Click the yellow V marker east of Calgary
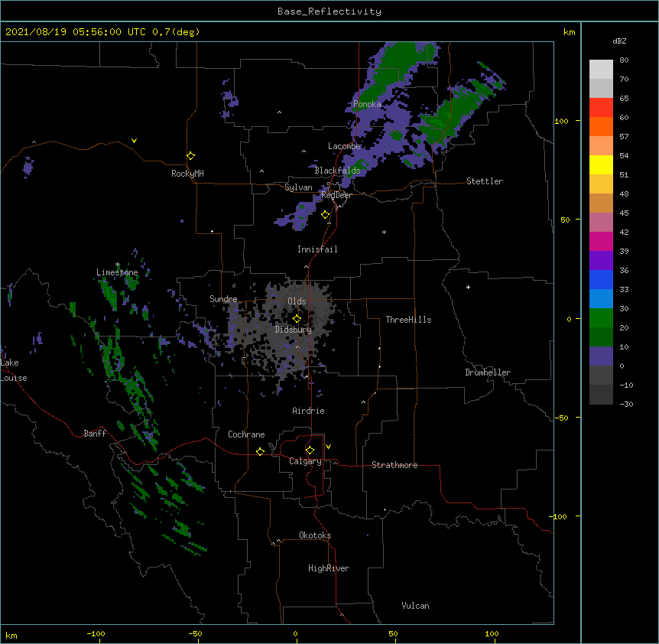This screenshot has height=644, width=659. pos(328,447)
